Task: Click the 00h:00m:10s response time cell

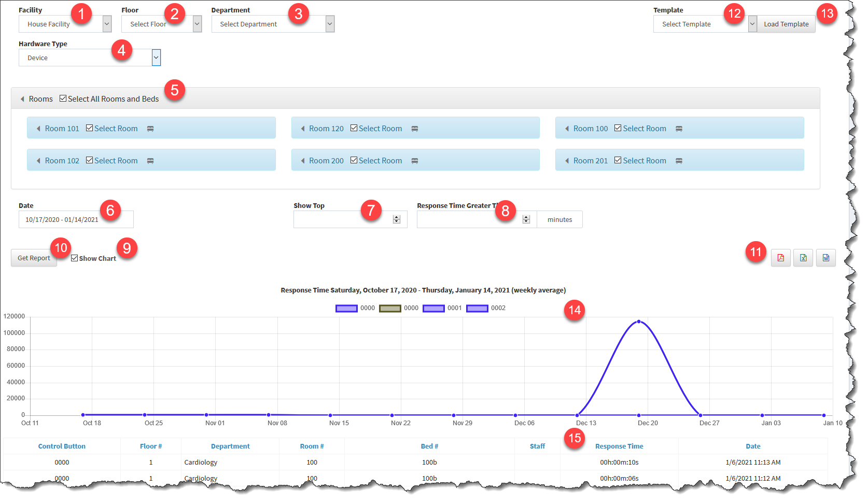Action: 619,462
